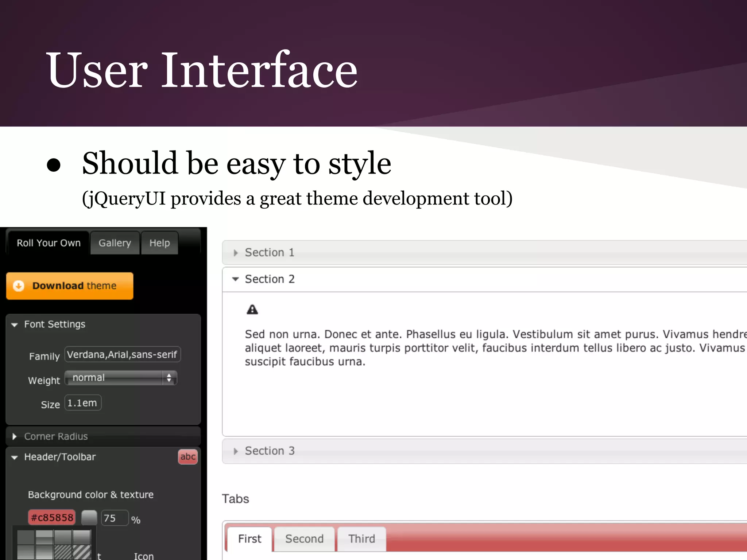Viewport: 747px width, 560px height.
Task: Click the #c85858 background color swatch
Action: [52, 518]
